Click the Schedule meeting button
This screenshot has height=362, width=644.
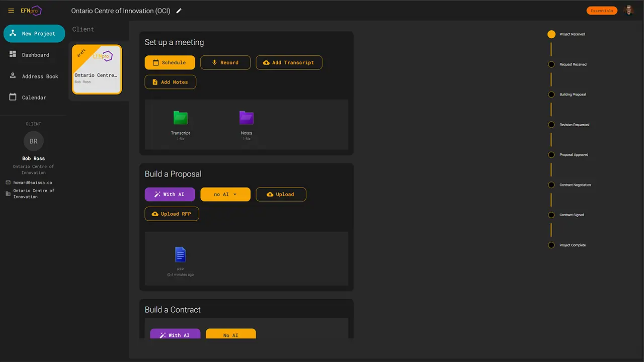169,63
